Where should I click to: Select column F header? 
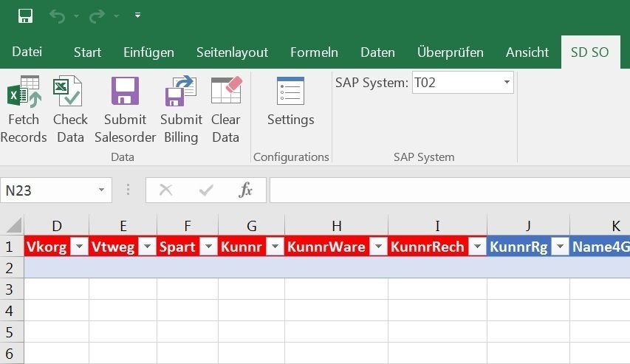pos(188,226)
